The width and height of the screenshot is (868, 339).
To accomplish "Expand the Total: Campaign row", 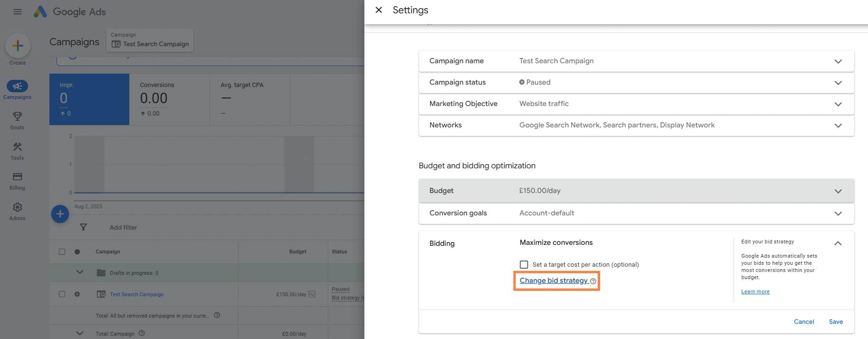I will point(80,333).
